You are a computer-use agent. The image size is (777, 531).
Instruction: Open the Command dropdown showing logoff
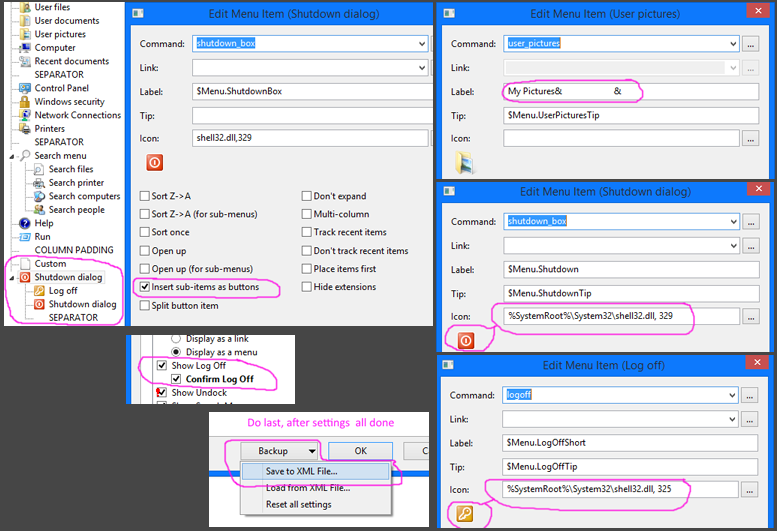(733, 395)
